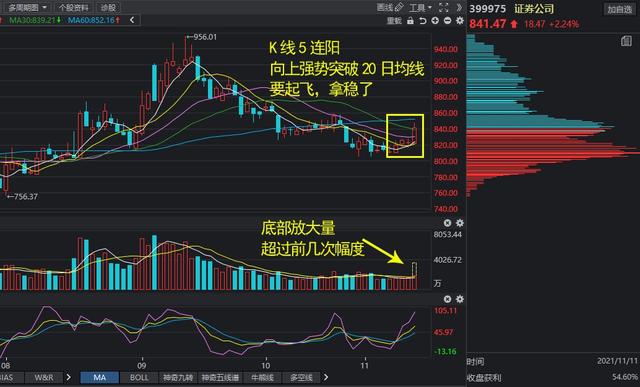Click the 证券公司 index name
Image resolution: width=640 pixels, height=387 pixels.
click(534, 9)
